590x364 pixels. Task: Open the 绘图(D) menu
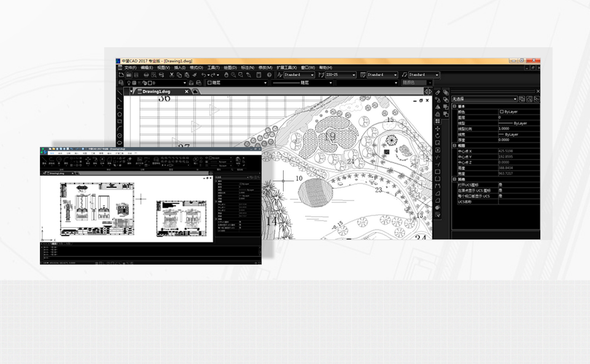coord(230,68)
